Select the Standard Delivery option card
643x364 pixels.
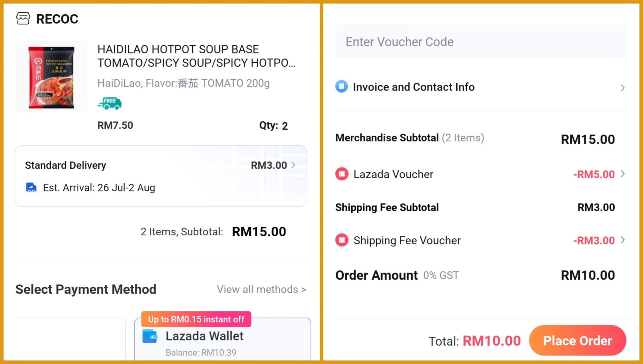coord(161,176)
